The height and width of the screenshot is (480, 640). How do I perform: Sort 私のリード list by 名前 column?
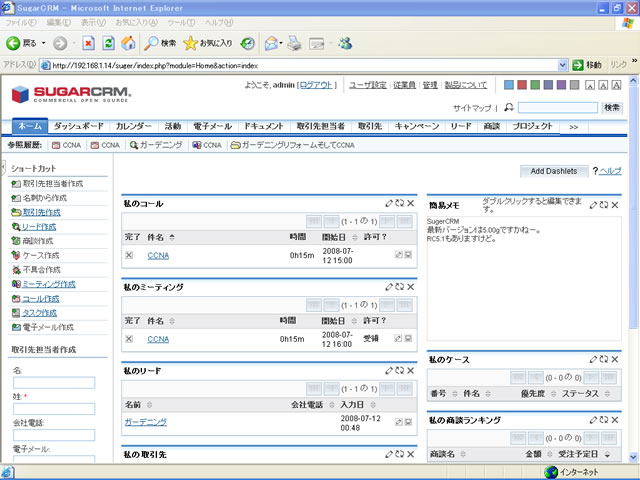[x=133, y=405]
